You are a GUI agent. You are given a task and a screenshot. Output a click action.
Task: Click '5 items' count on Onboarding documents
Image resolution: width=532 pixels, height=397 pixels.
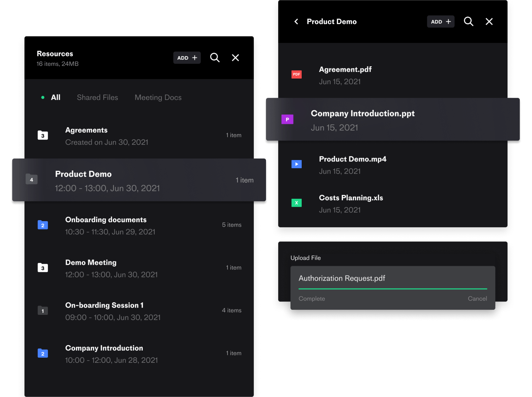(x=232, y=225)
